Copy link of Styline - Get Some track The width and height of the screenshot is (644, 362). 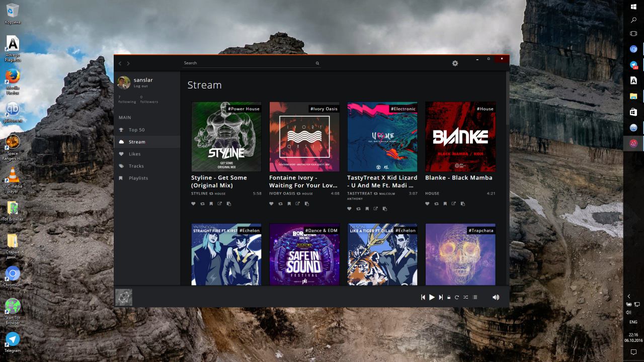(229, 204)
